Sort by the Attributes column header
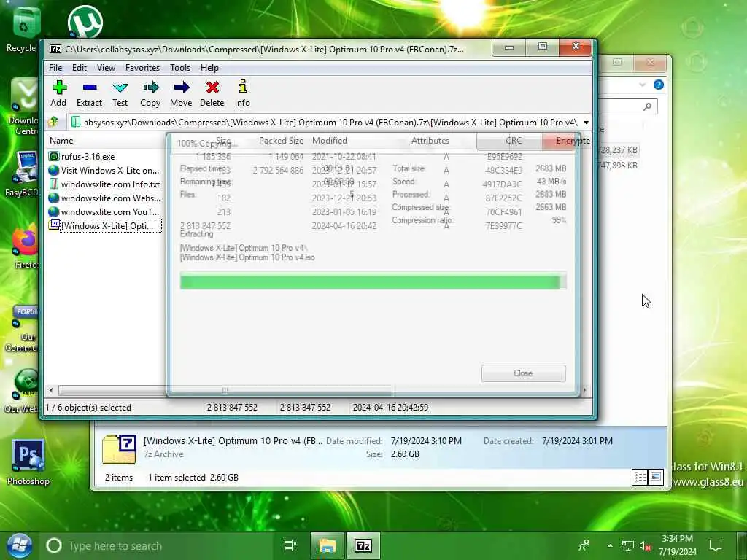Screen dimensions: 747x560 click(430, 141)
